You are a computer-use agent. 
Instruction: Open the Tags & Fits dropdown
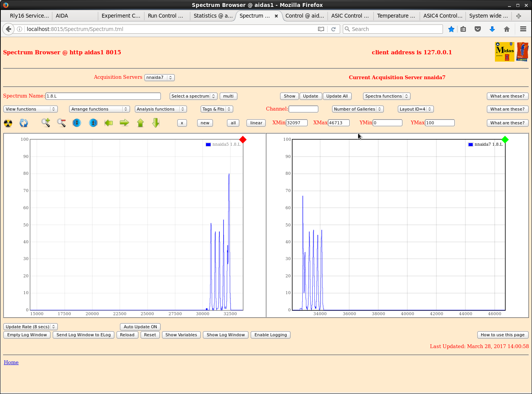(x=217, y=109)
